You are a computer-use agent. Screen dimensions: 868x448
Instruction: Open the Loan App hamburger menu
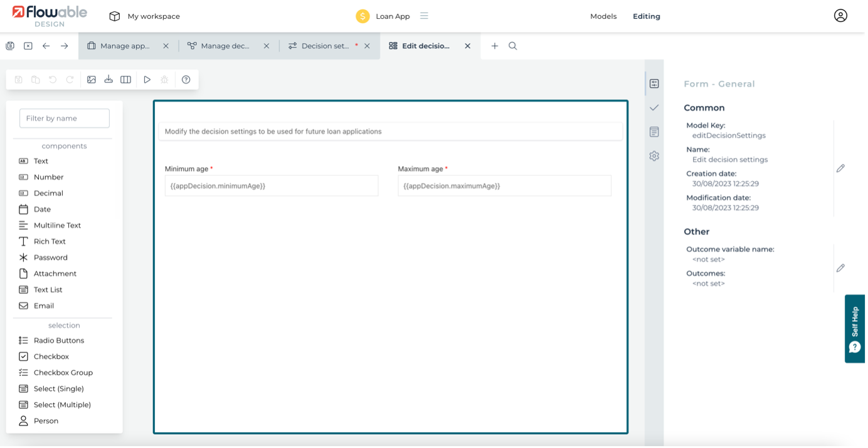pos(424,16)
